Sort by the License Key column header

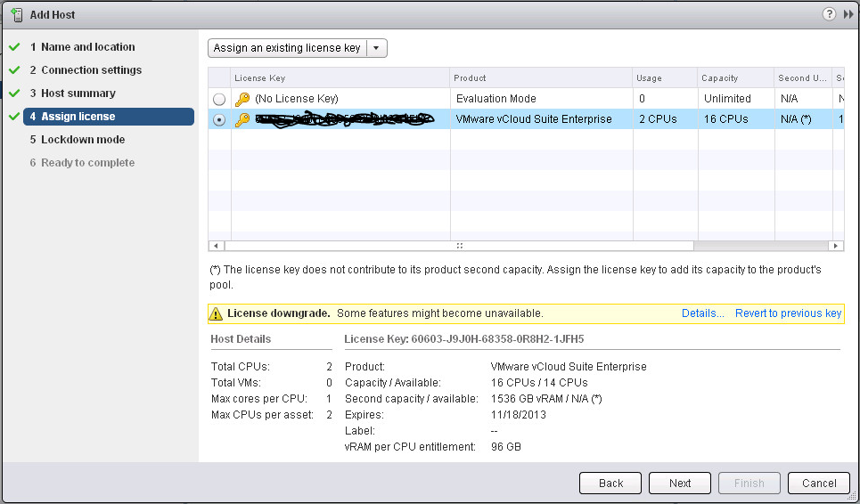[x=340, y=78]
